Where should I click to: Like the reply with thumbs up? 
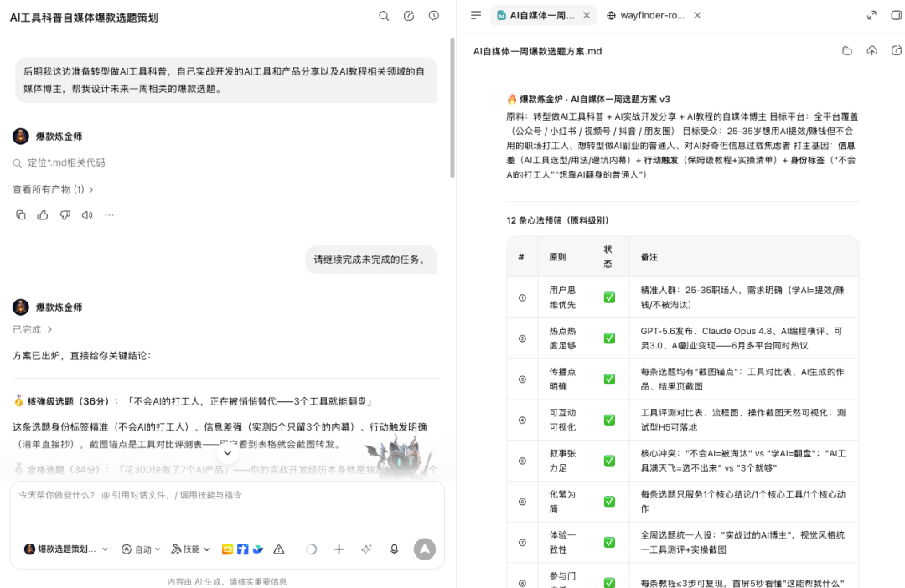(x=43, y=215)
